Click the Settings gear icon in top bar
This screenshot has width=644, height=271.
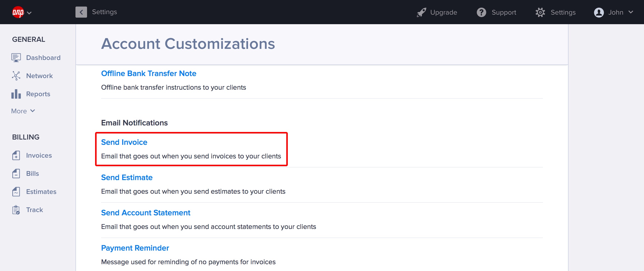540,12
